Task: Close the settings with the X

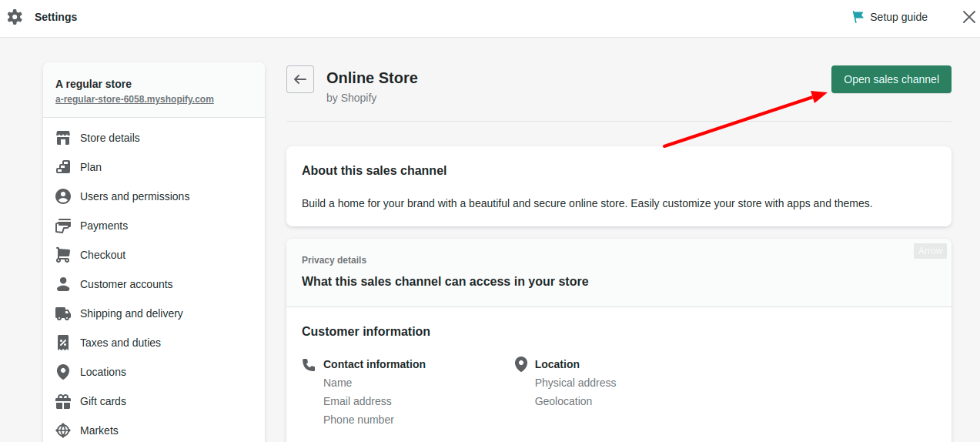Action: [x=969, y=17]
